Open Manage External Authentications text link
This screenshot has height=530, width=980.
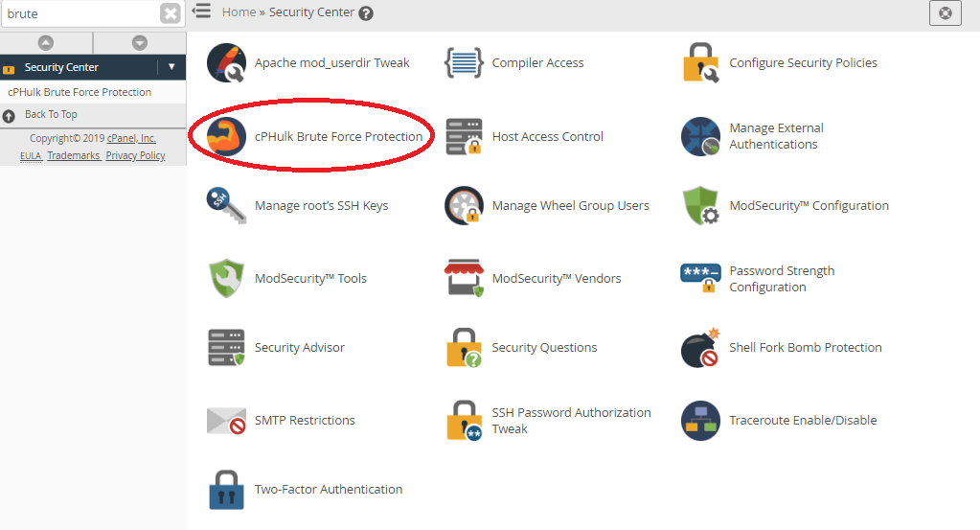pos(776,136)
